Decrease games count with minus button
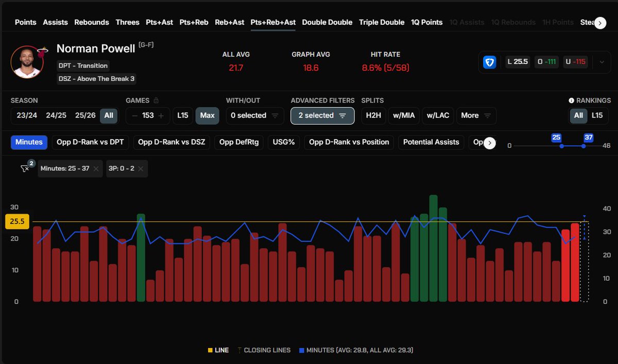618x364 pixels. pyautogui.click(x=134, y=115)
